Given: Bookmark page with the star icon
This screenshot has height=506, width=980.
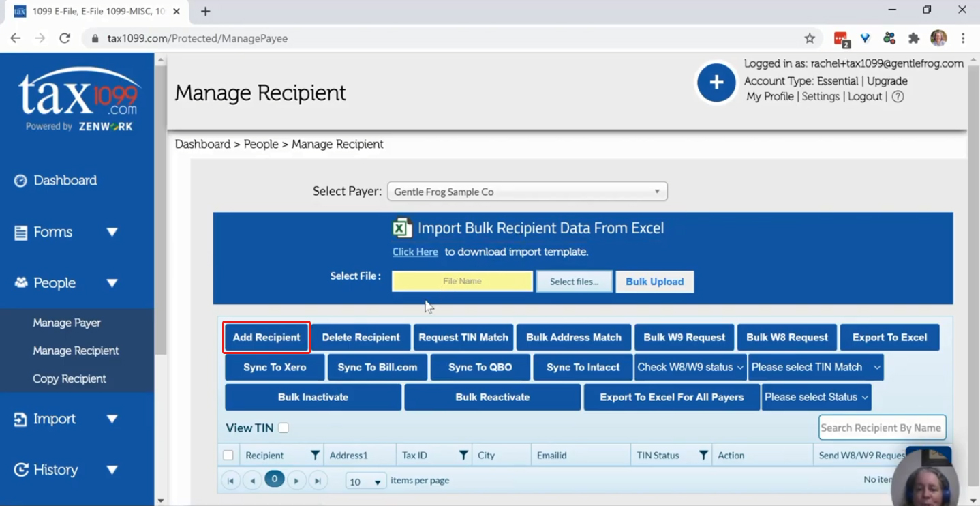Looking at the screenshot, I should point(810,38).
